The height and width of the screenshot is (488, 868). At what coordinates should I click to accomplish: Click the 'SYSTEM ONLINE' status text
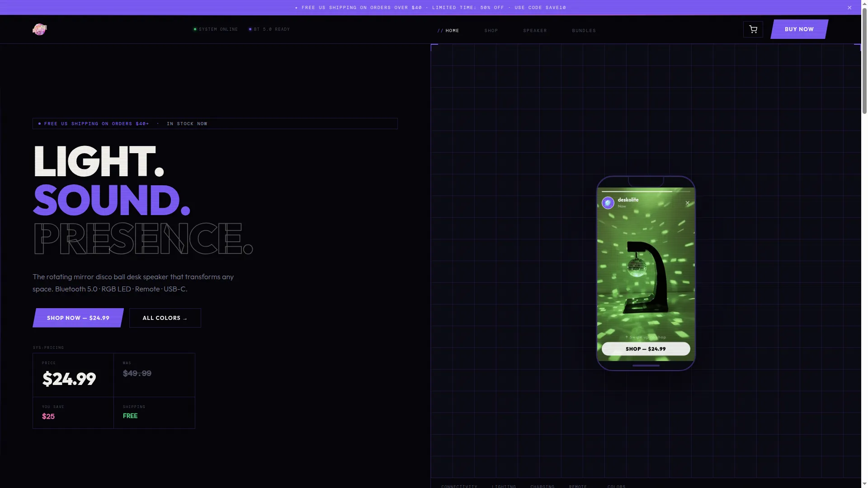[218, 29]
